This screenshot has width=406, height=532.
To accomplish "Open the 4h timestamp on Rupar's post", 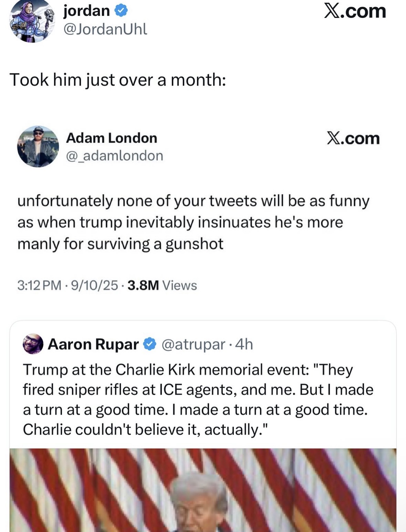I will (x=244, y=344).
